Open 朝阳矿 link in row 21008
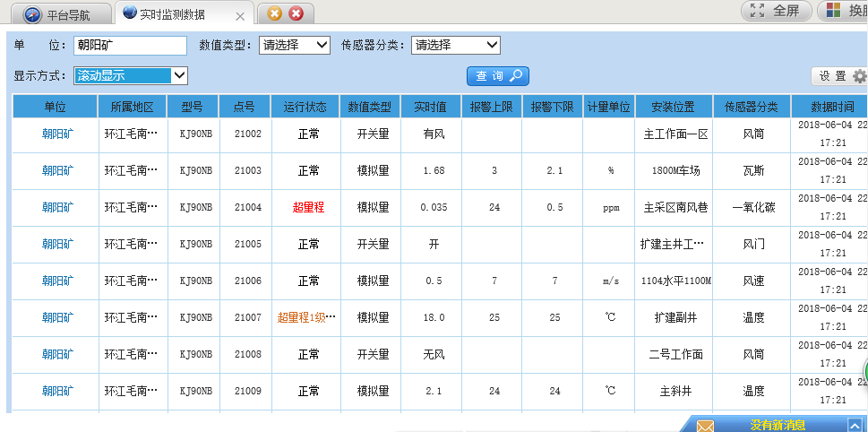The height and width of the screenshot is (432, 868). click(x=57, y=354)
